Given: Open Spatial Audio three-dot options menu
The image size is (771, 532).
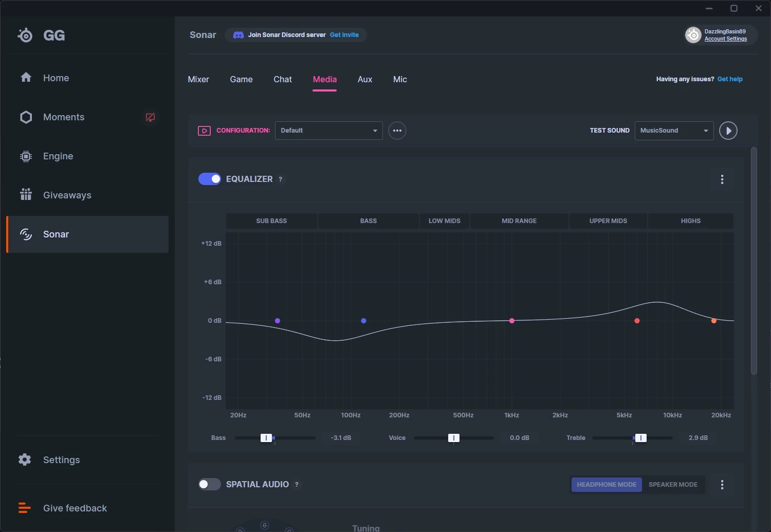Looking at the screenshot, I should [x=722, y=485].
